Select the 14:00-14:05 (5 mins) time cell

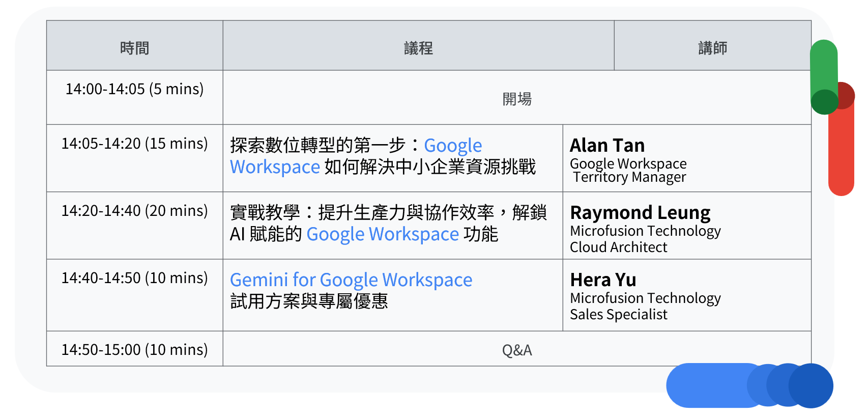[x=134, y=89]
